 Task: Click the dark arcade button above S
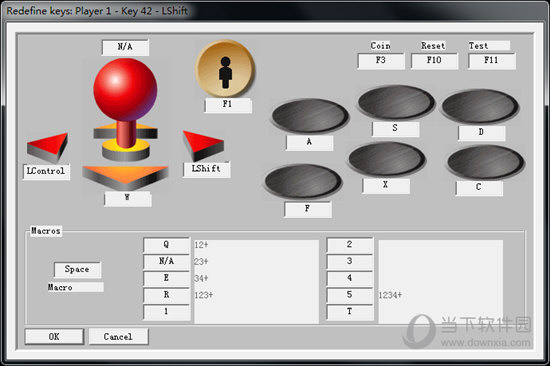(396, 102)
